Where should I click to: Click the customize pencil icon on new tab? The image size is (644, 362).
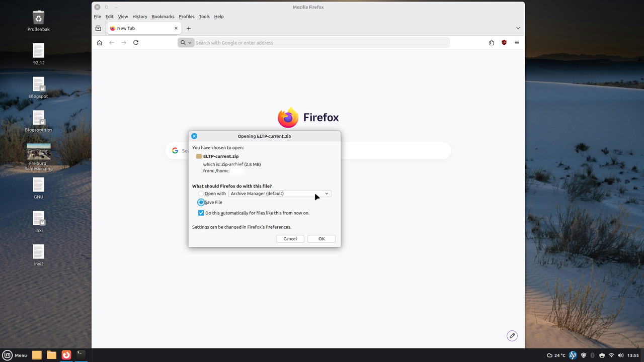click(x=512, y=336)
